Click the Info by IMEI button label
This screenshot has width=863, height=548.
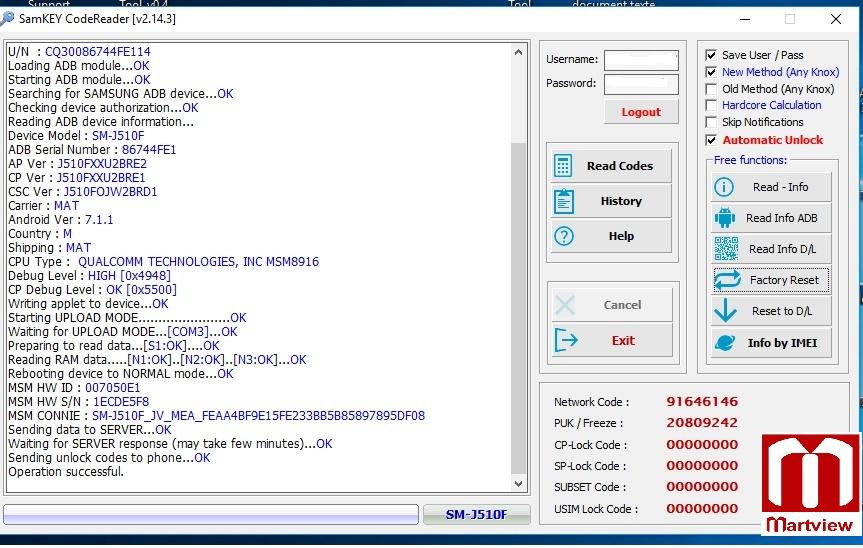pyautogui.click(x=782, y=343)
